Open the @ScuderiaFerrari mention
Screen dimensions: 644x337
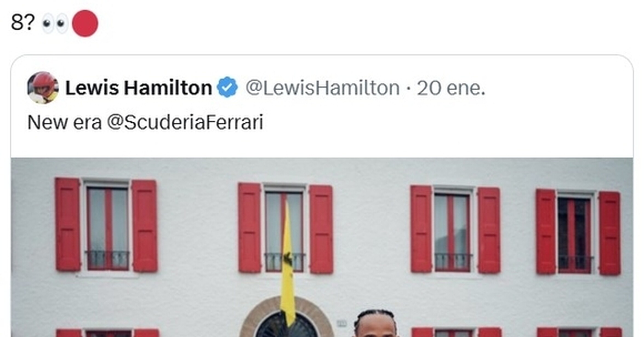(185, 122)
